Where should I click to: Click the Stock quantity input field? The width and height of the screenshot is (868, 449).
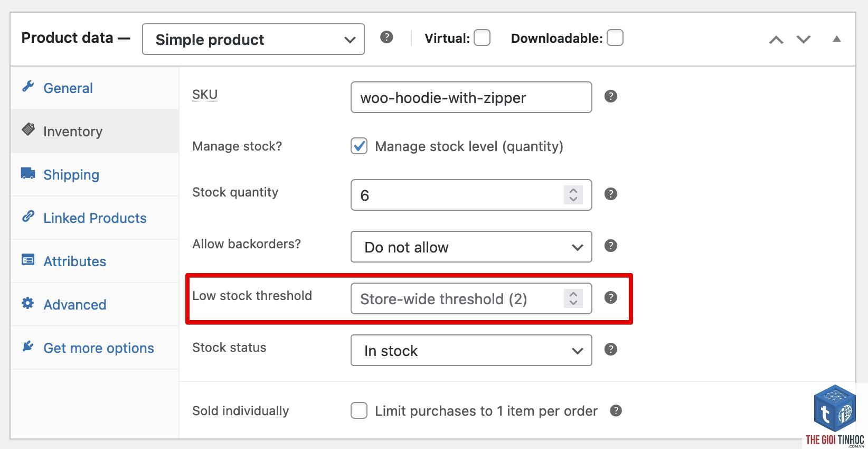tap(471, 195)
